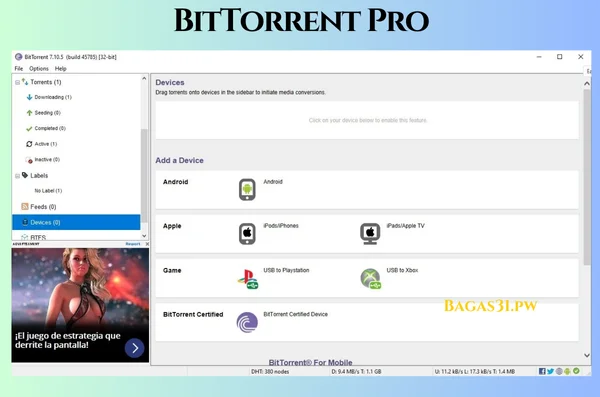Viewport: 600px width, 397px height.
Task: Click the Torrents up-down arrows icon
Action: pyautogui.click(x=25, y=82)
